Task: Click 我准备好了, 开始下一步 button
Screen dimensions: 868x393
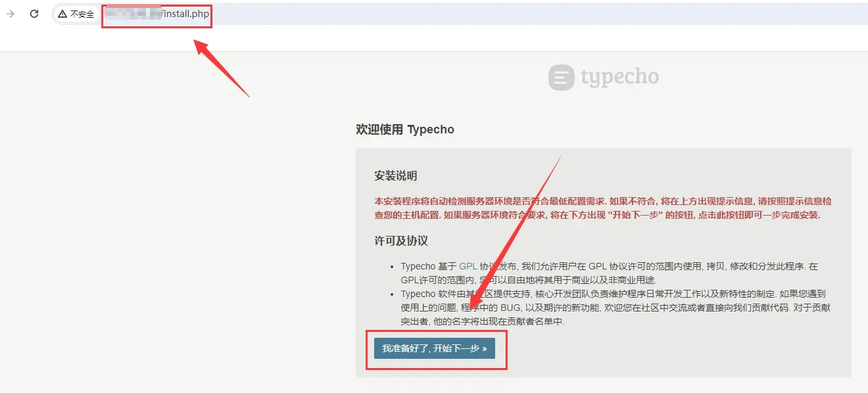Action: pos(435,348)
